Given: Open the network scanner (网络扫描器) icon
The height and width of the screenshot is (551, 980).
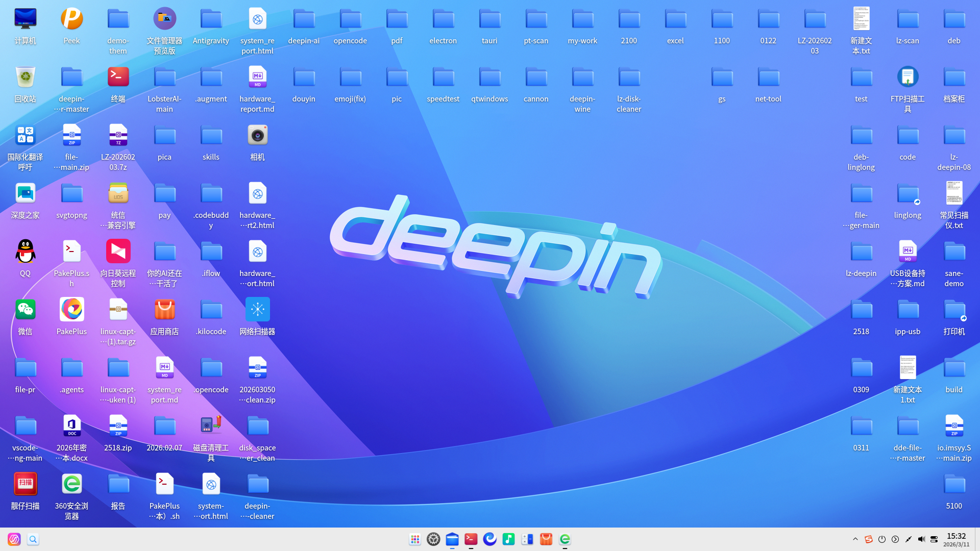Looking at the screenshot, I should (257, 310).
